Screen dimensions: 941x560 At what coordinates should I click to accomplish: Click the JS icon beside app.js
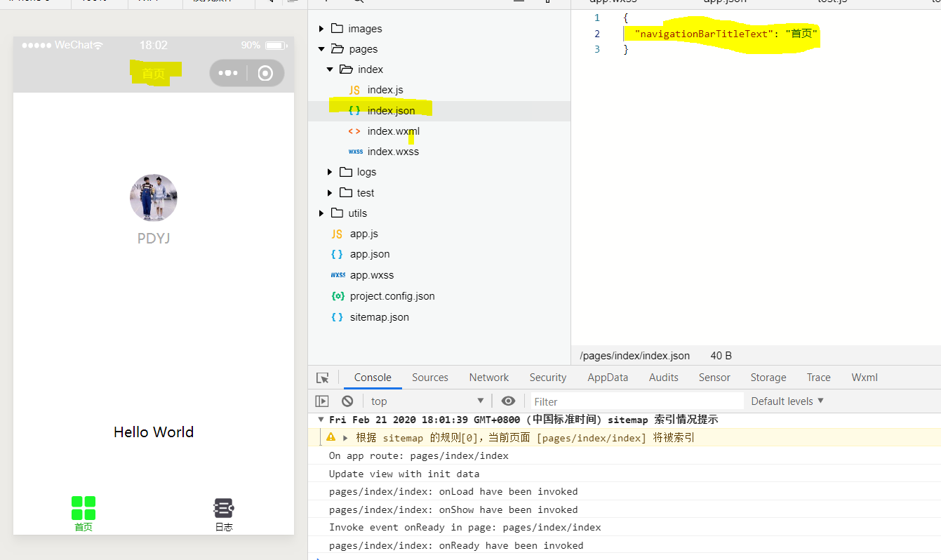click(x=337, y=234)
